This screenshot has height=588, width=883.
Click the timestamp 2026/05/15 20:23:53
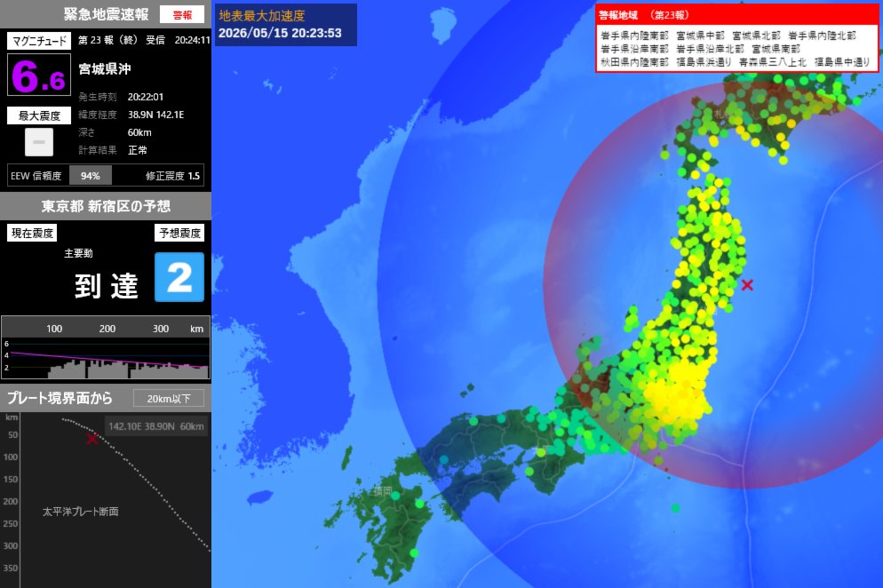coord(280,33)
